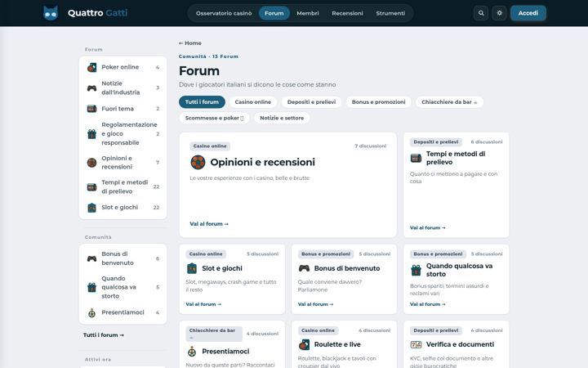Open the sidebar Tutti i forum link
The height and width of the screenshot is (368, 588).
pyautogui.click(x=104, y=335)
